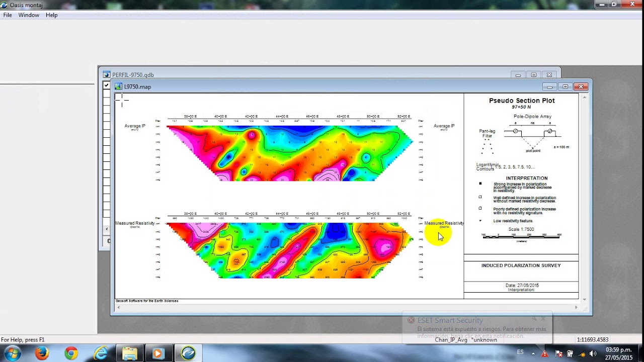Viewport: 644px width, 362px height.
Task: Click the L9750.map window icon
Action: click(118, 86)
